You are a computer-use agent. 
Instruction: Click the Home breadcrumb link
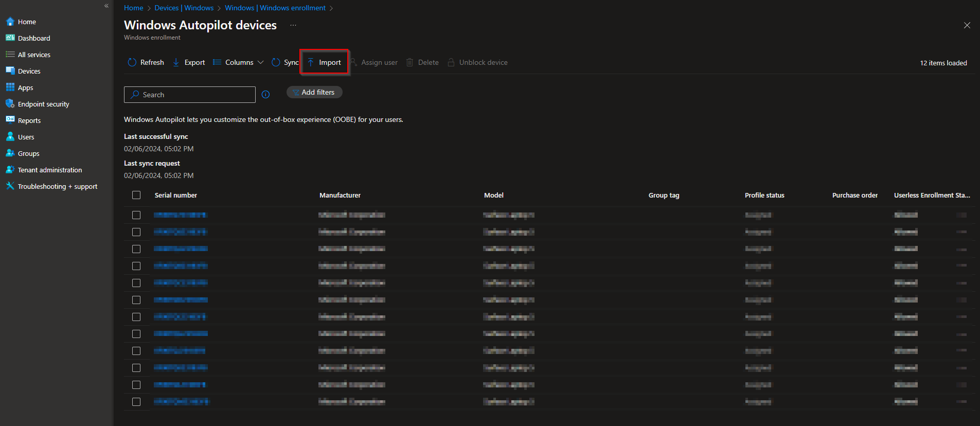click(133, 8)
